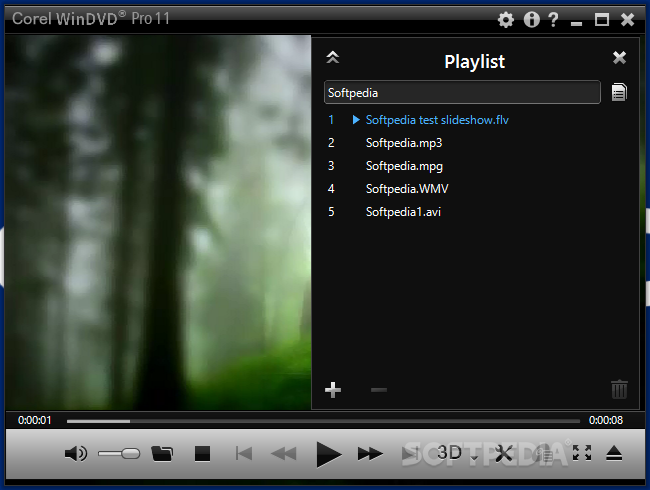Select Softpedia1.avi in the playlist

[403, 212]
